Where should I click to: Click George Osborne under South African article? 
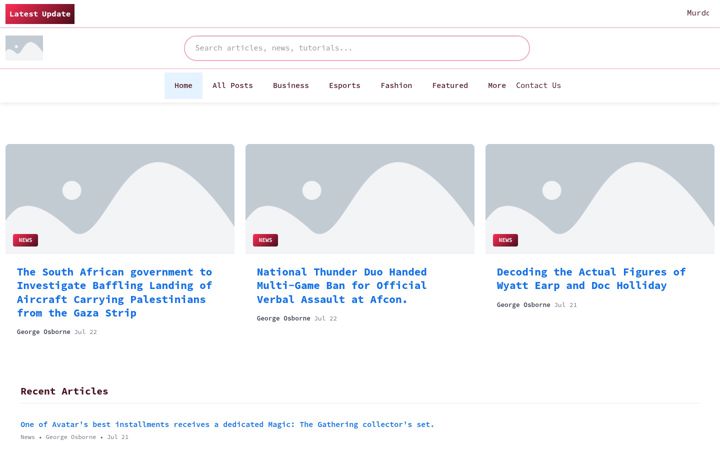44,332
